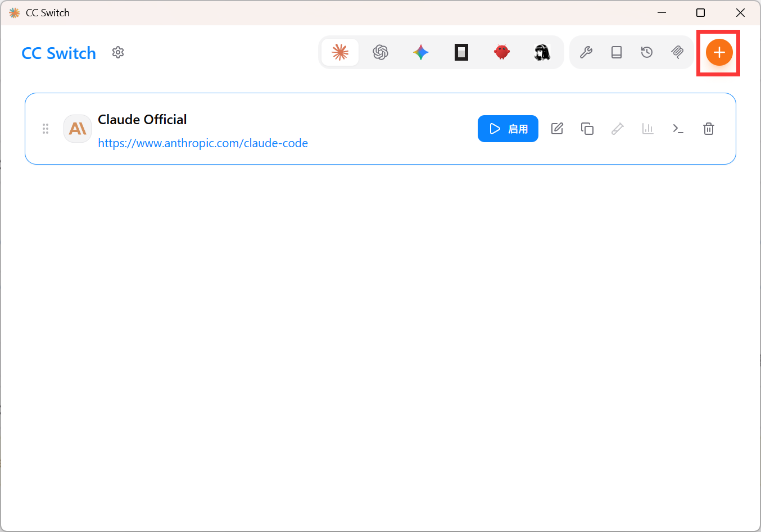Screen dimensions: 761x532
Task: Open the book icon panel
Action: [x=617, y=52]
